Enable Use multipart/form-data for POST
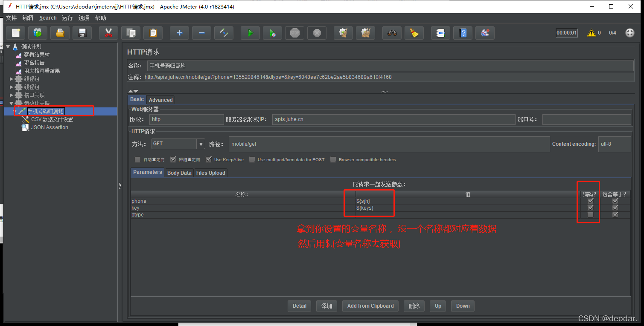The image size is (644, 326). pos(252,159)
